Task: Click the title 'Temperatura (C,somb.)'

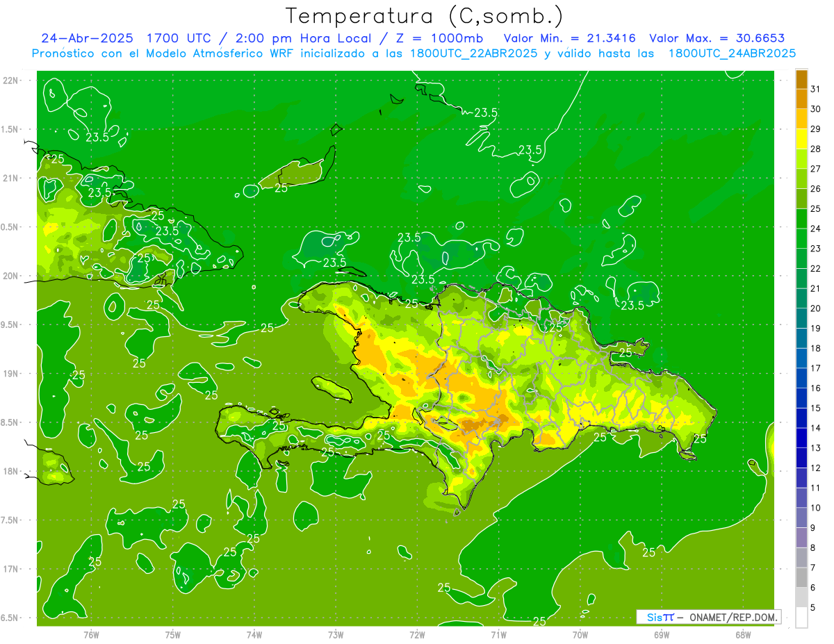Action: (x=424, y=15)
